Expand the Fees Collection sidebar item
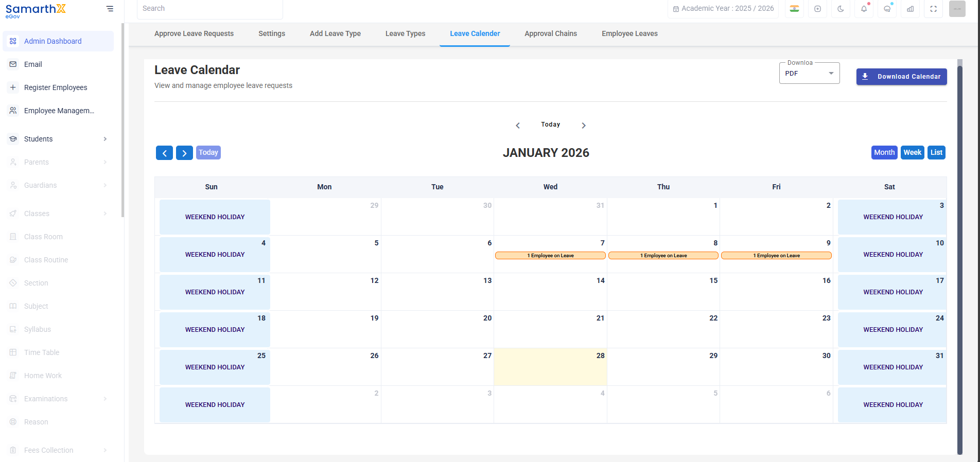Image resolution: width=980 pixels, height=462 pixels. [58, 450]
